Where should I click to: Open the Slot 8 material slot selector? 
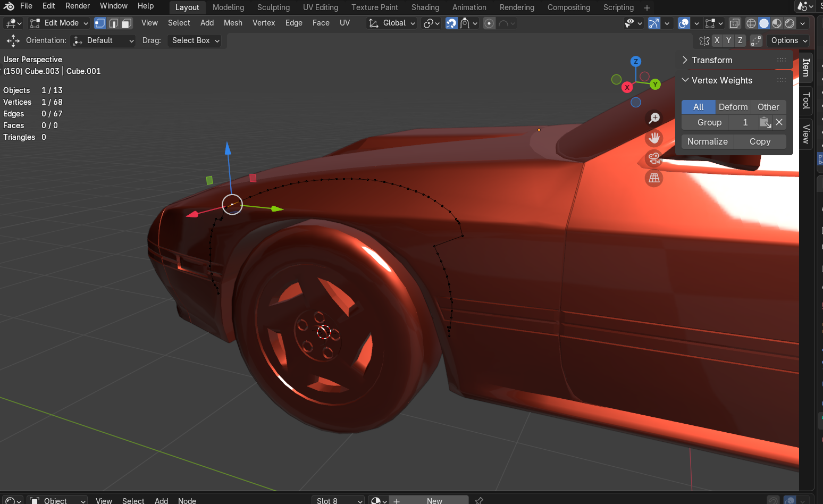point(338,501)
